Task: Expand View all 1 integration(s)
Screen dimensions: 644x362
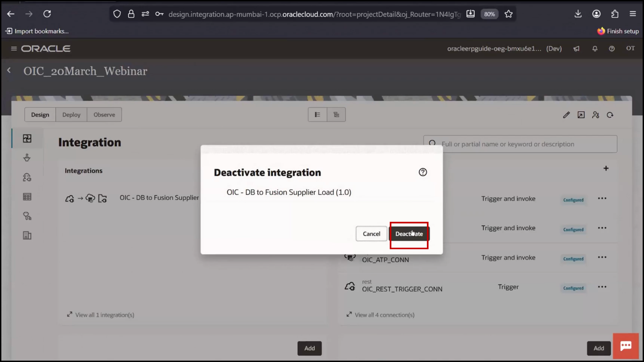Action: [101, 315]
